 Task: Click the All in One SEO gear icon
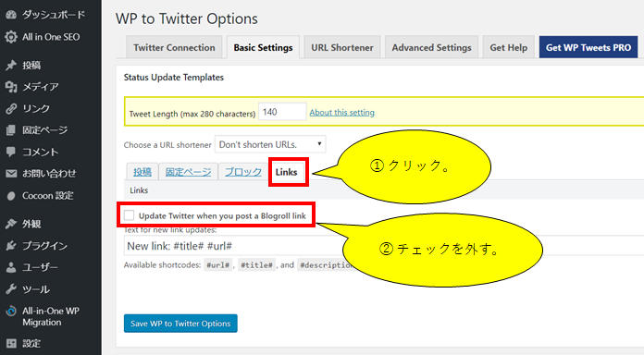click(x=11, y=37)
